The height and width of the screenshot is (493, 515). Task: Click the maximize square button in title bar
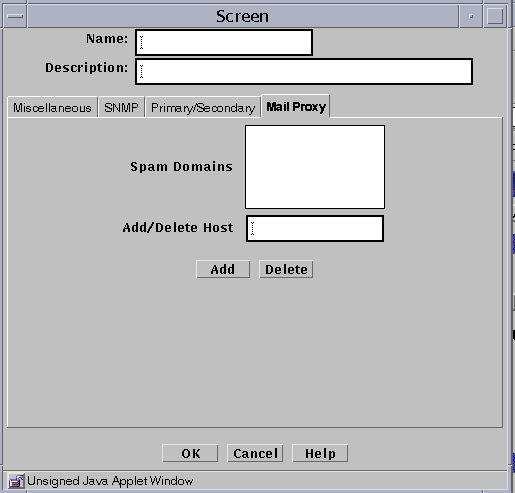click(x=495, y=16)
